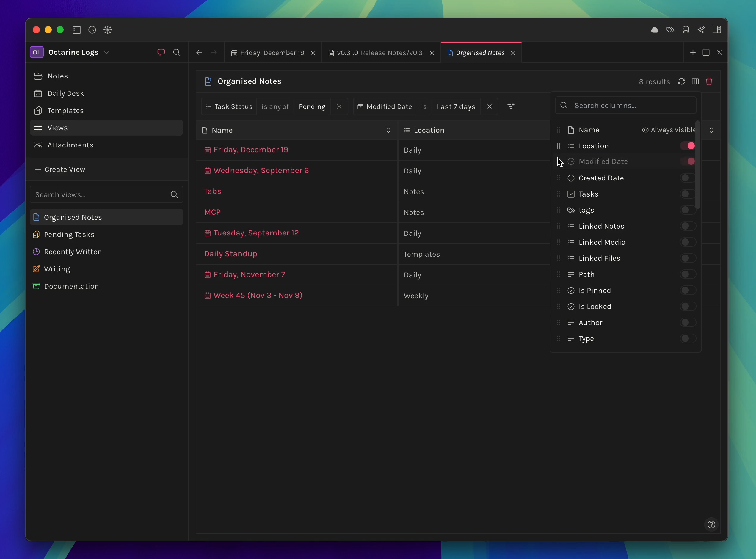
Task: Enable the Created Date column toggle
Action: click(688, 178)
